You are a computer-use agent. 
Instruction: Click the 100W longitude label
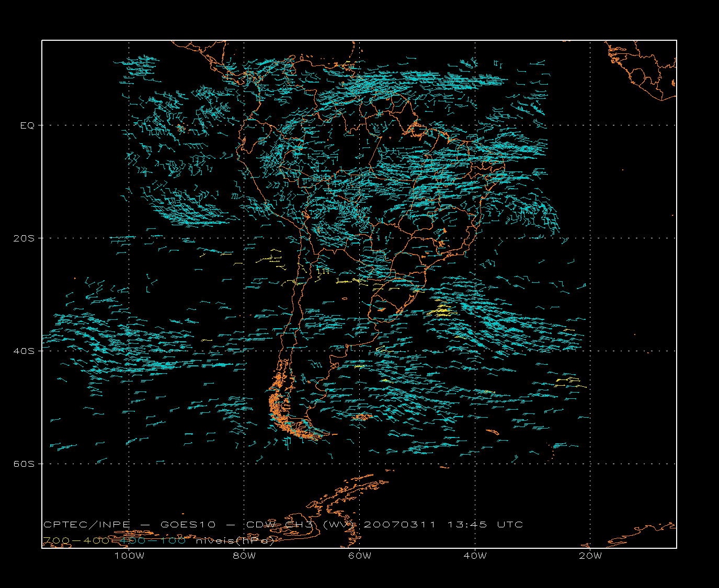pyautogui.click(x=129, y=556)
